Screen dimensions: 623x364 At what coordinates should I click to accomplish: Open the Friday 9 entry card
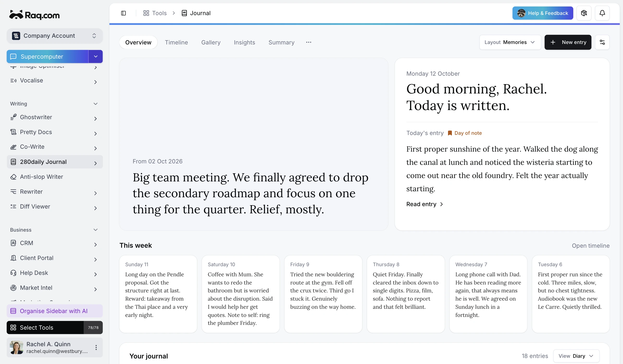click(323, 294)
